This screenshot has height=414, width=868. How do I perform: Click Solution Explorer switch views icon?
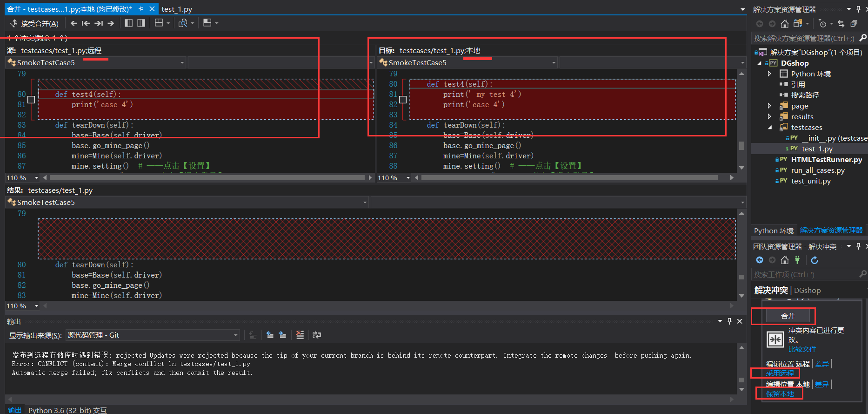798,23
